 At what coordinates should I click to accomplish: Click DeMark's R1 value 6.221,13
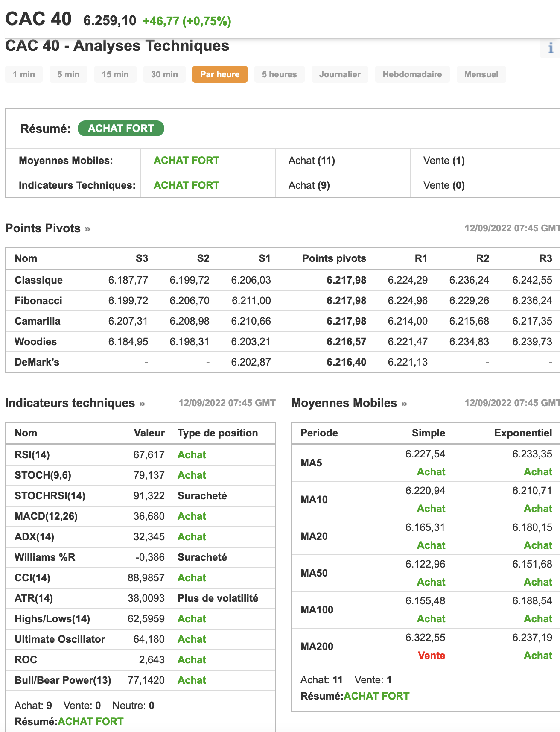point(408,362)
